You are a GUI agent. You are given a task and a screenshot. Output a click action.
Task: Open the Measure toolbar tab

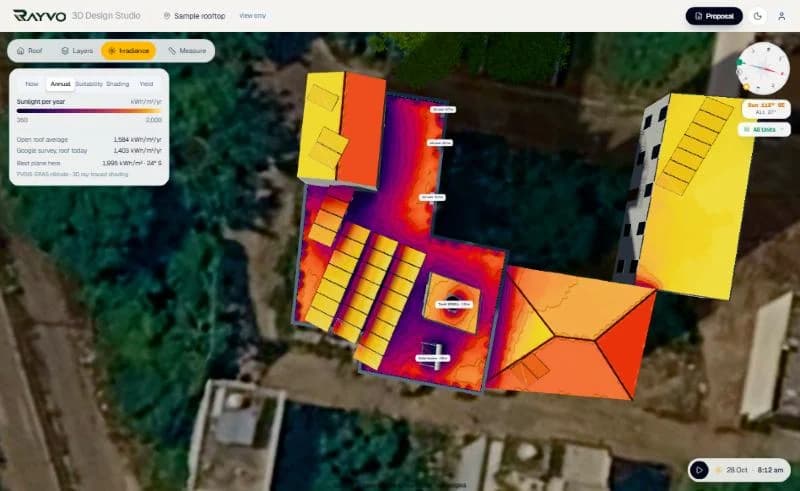point(187,51)
